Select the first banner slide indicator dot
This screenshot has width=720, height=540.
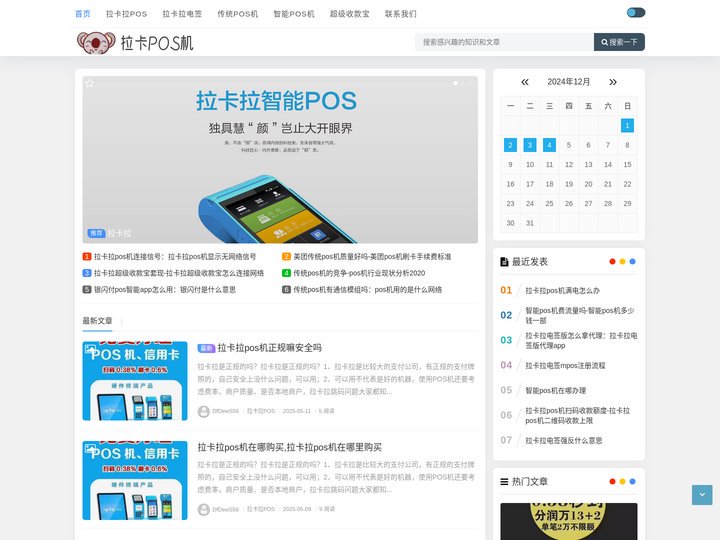click(x=456, y=83)
